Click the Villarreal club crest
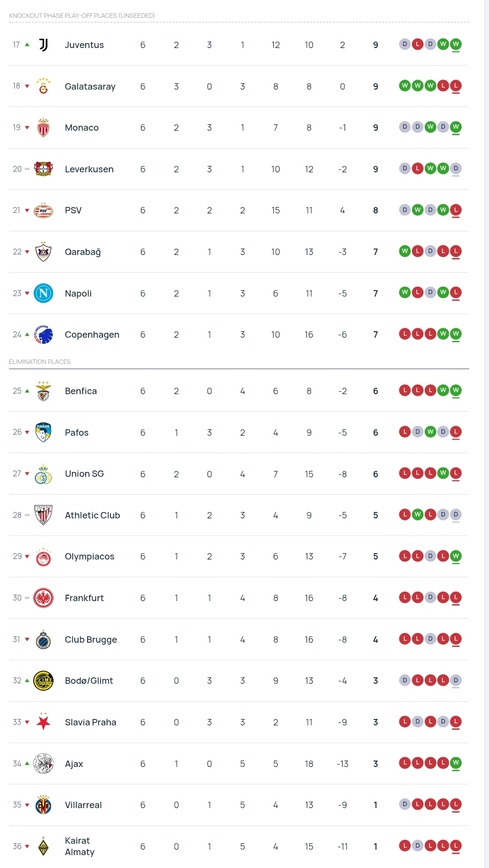Viewport: 489px width, 868px height. (44, 805)
